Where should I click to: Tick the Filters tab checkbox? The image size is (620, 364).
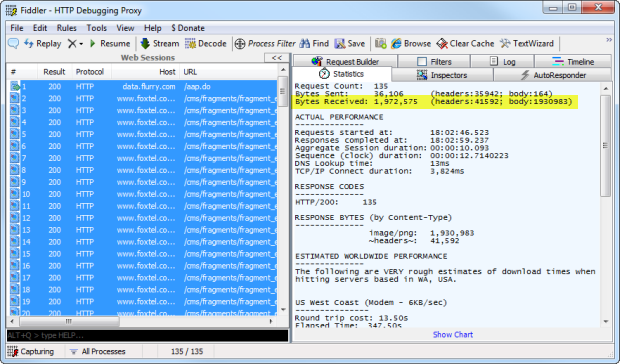click(x=422, y=62)
